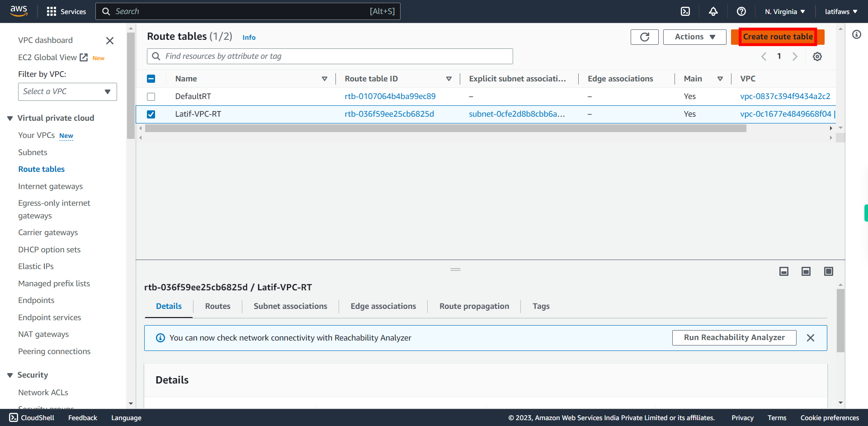Open Internet gateways in sidebar
Screen dimensions: 868x426
tap(50, 186)
